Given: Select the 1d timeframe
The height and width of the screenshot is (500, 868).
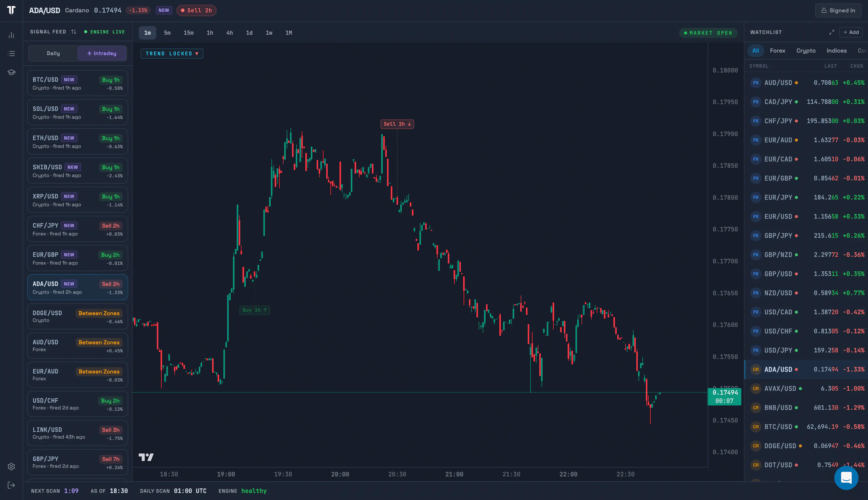Looking at the screenshot, I should point(249,33).
